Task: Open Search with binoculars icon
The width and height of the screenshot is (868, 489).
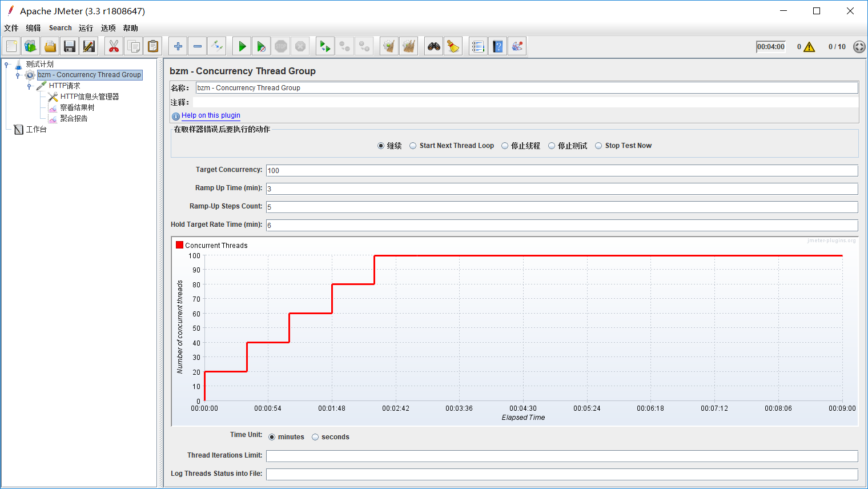Action: click(x=434, y=46)
